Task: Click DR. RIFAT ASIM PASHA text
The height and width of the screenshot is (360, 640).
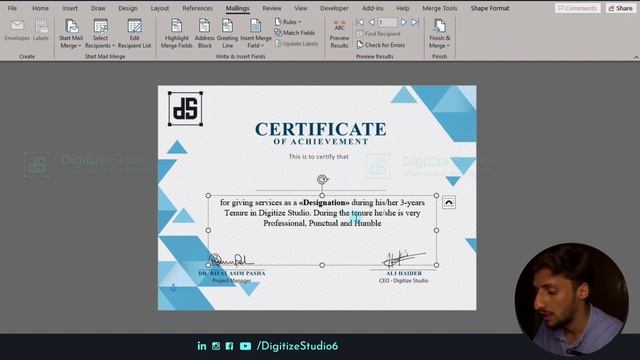Action: click(231, 273)
